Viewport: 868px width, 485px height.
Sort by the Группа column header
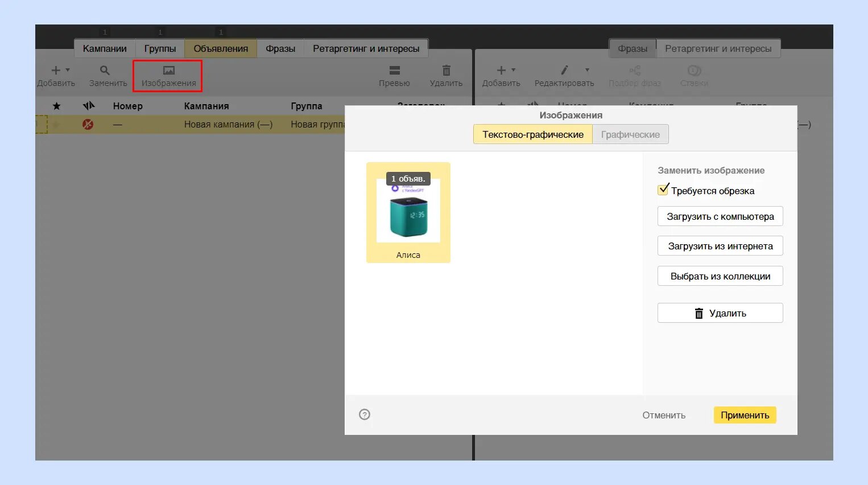point(307,106)
